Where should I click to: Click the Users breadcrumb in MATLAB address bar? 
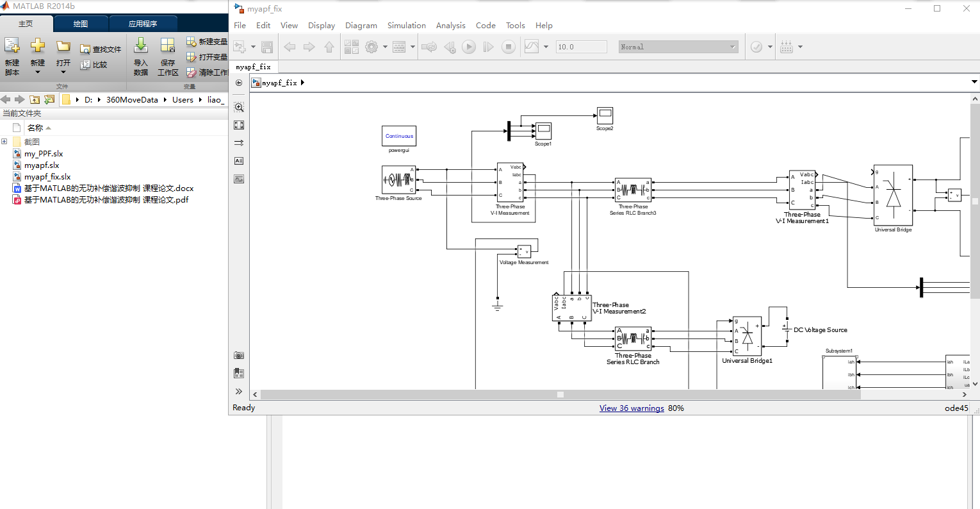(x=183, y=99)
